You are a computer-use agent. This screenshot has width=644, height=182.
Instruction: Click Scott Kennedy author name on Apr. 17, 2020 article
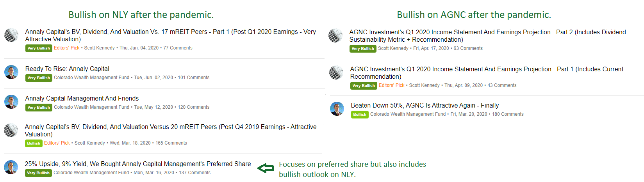tap(393, 48)
